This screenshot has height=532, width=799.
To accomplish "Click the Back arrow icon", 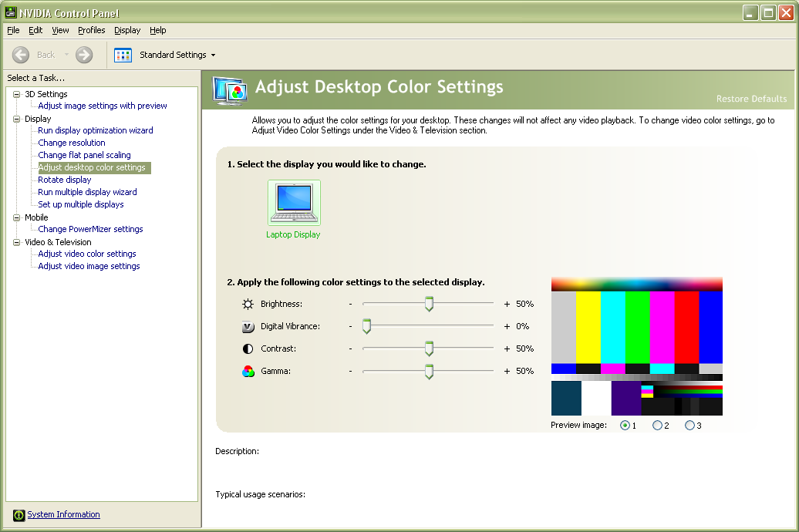I will click(22, 55).
